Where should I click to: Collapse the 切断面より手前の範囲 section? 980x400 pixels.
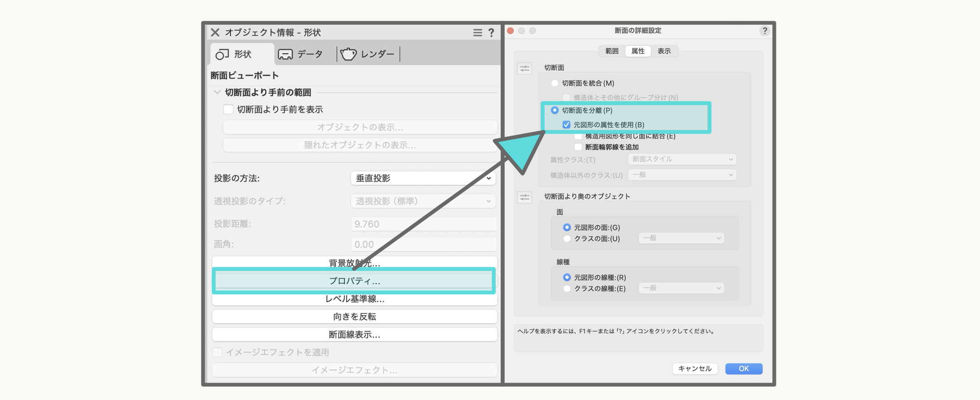pos(217,92)
